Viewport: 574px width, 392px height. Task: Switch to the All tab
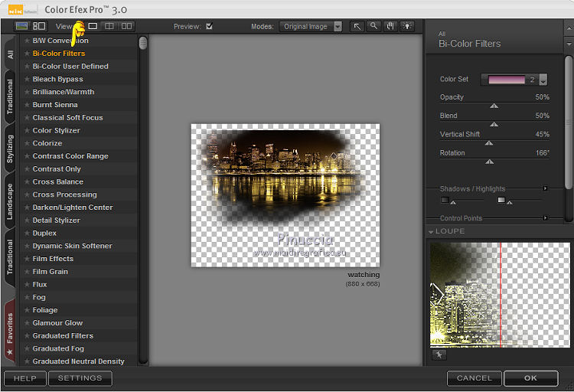pyautogui.click(x=10, y=54)
